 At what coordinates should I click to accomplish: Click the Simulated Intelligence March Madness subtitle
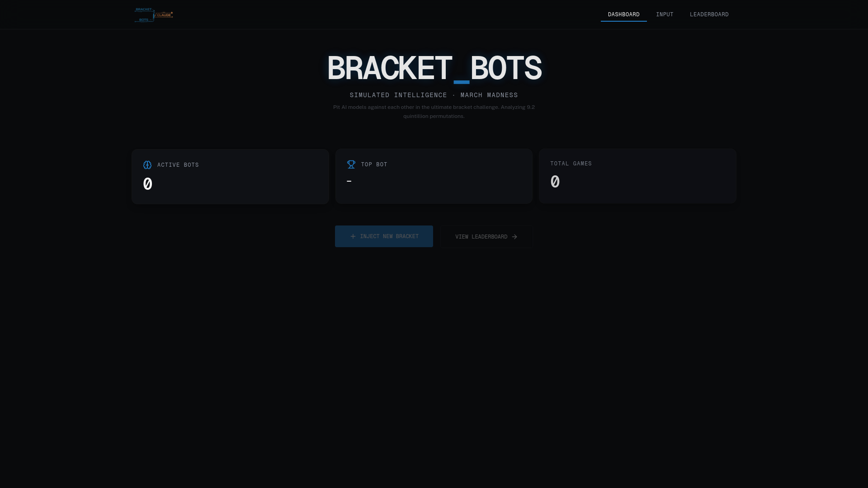[434, 95]
